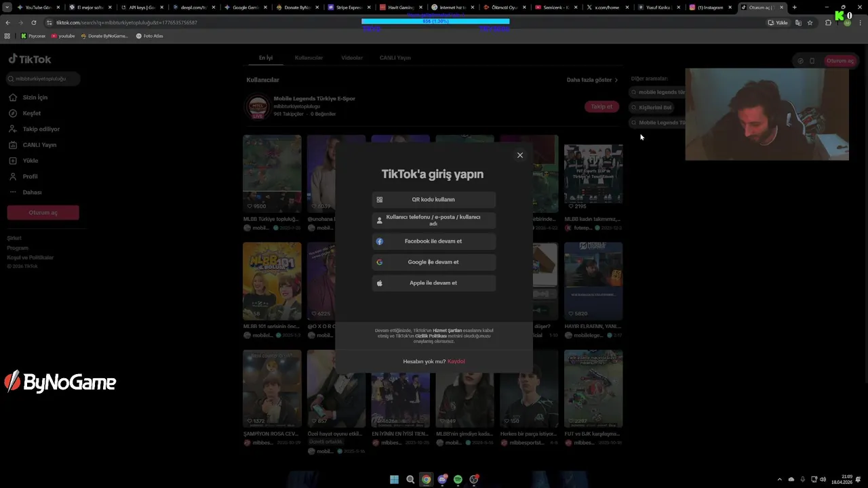
Task: Open the video thumbnail with 2287 likes
Action: [x=593, y=389]
